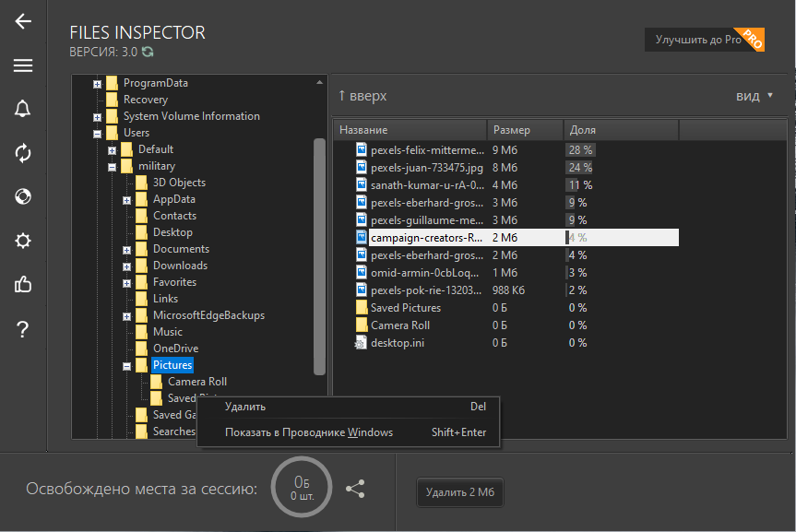
Task: Select the Desktop folder in tree
Action: coord(172,232)
